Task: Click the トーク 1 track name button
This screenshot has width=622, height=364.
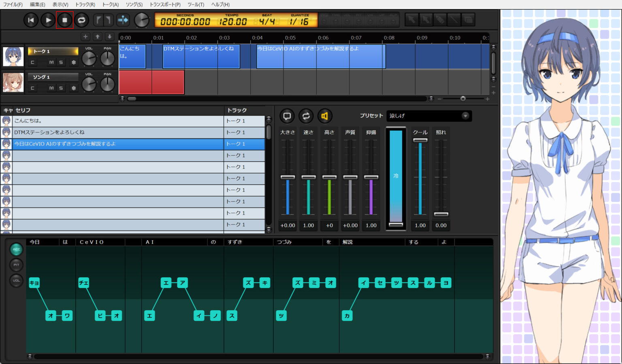Action: 53,51
